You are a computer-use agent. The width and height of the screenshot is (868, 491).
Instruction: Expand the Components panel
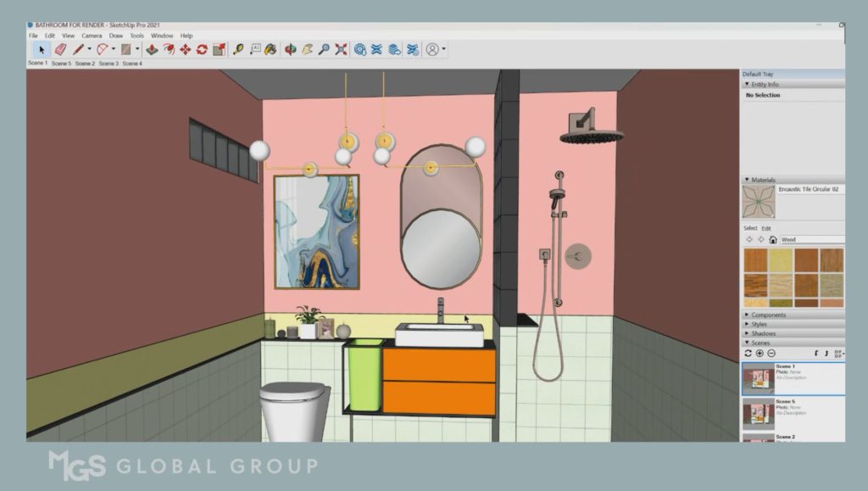click(768, 315)
